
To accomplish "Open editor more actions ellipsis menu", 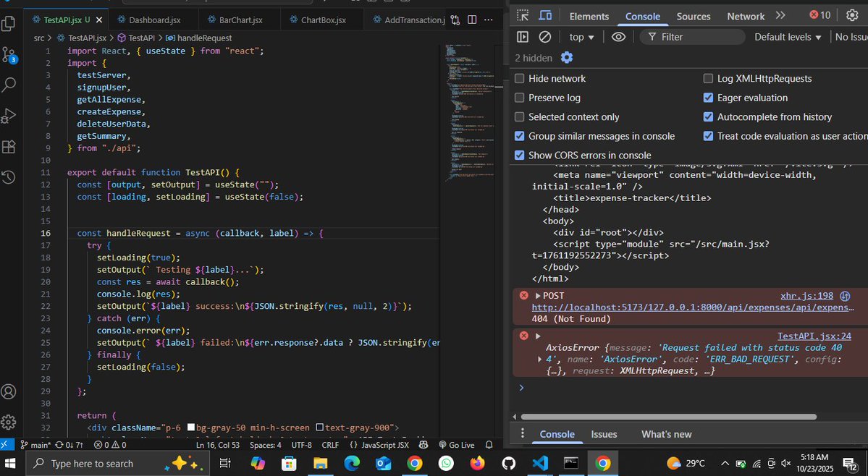I will coord(488,20).
